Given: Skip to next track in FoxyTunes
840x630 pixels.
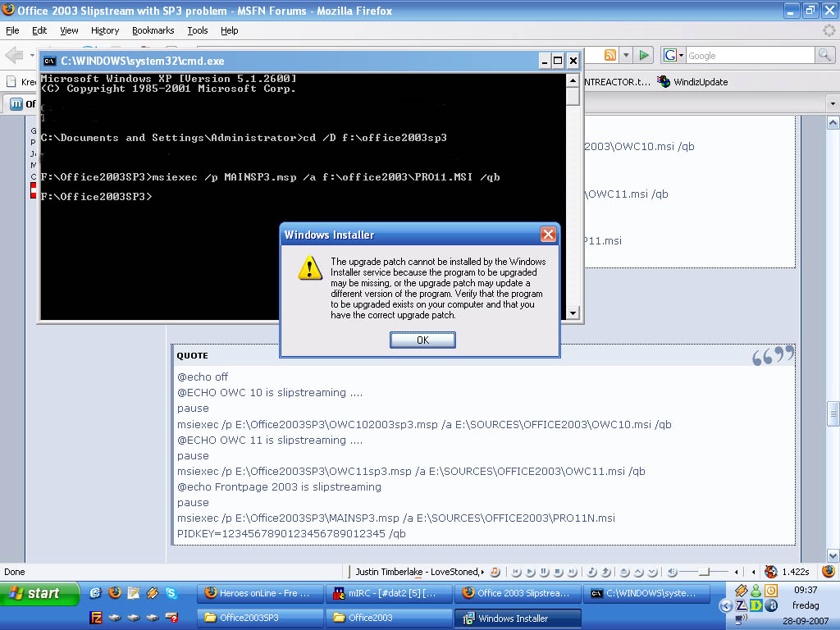Looking at the screenshot, I should [572, 572].
